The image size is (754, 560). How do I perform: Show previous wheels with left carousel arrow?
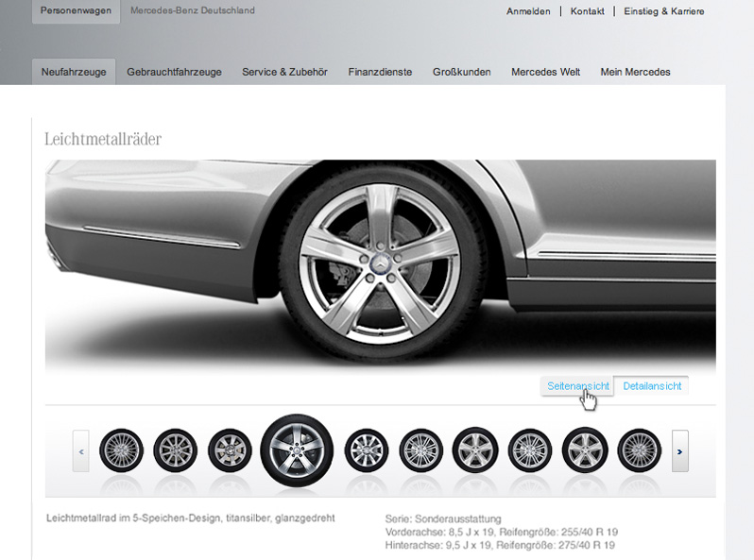click(x=81, y=450)
